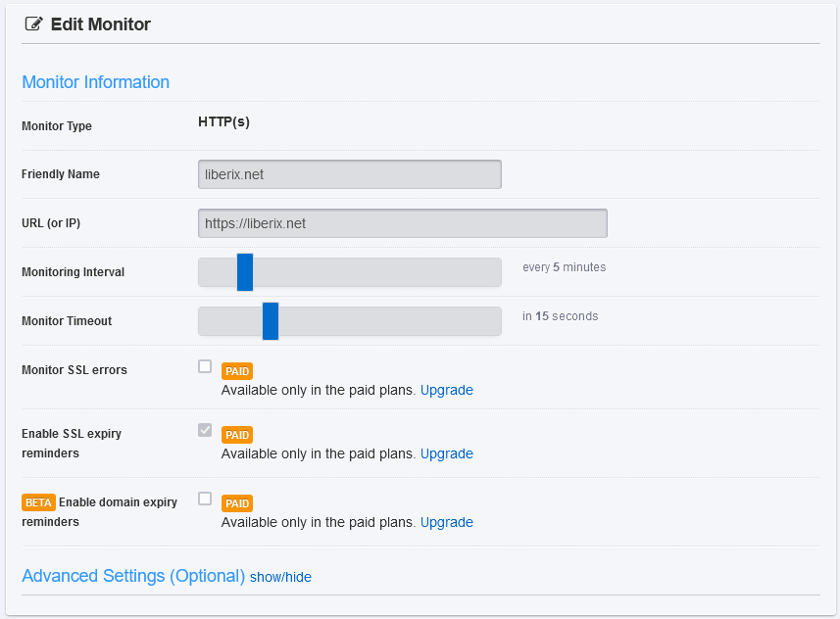Click the Edit Monitor pencil icon
The width and height of the screenshot is (840, 619).
pos(33,24)
